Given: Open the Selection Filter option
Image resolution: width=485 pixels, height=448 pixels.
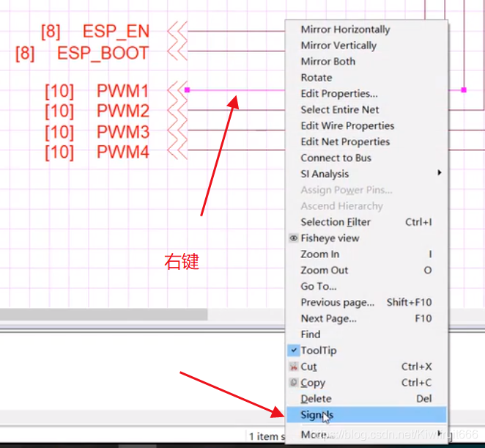Looking at the screenshot, I should coord(336,222).
